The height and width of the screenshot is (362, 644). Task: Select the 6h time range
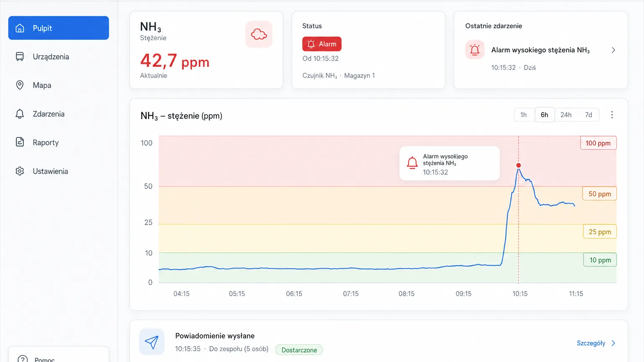pyautogui.click(x=545, y=115)
